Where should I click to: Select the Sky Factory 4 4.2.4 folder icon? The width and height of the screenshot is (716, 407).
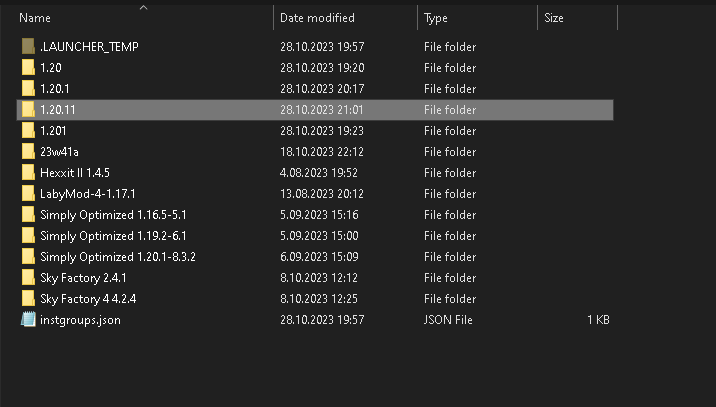point(28,299)
